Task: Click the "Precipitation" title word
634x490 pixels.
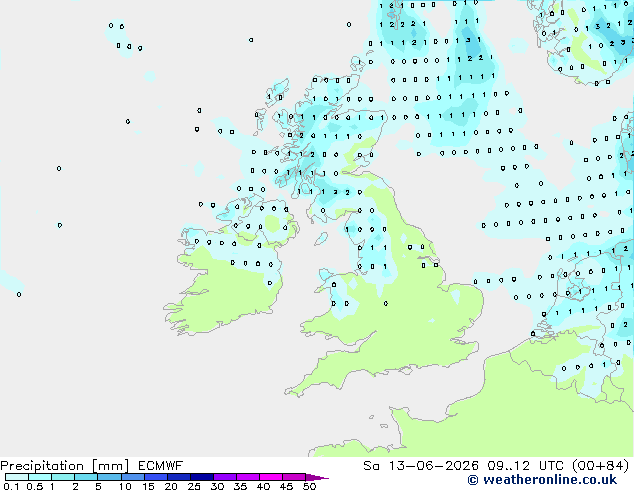Action: (x=42, y=466)
